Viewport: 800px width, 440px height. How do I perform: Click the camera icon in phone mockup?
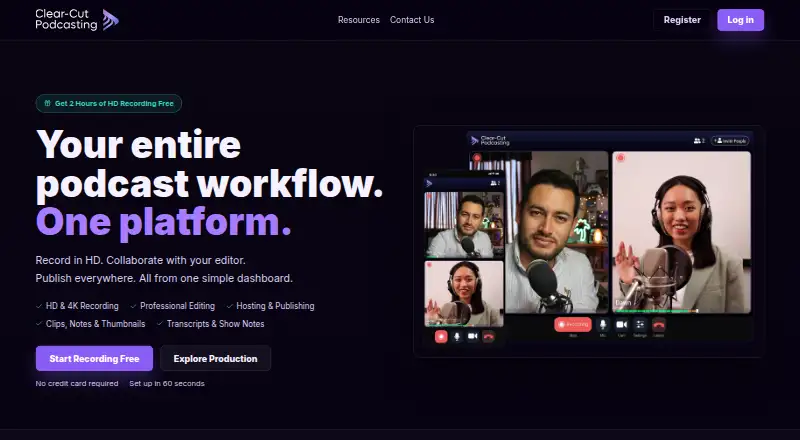click(472, 336)
